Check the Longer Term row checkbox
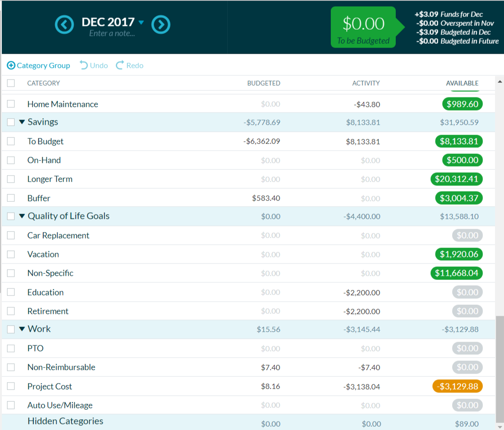 tap(11, 179)
